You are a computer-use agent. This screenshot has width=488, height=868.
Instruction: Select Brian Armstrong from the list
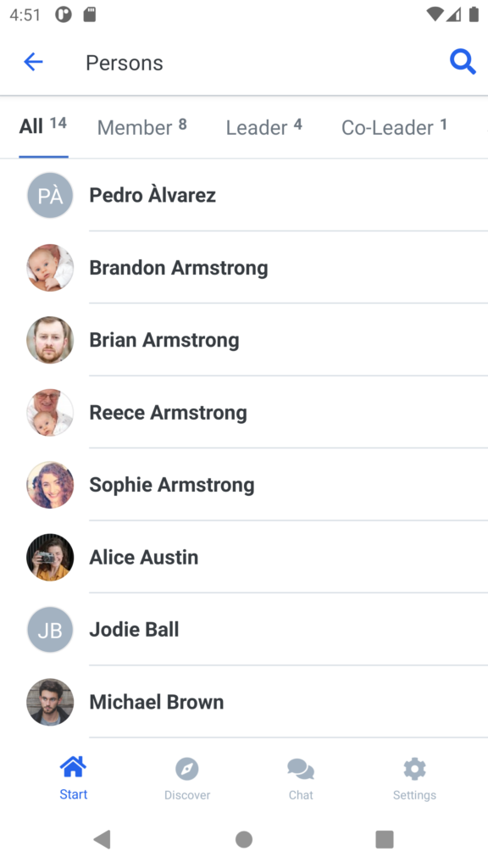[244, 340]
